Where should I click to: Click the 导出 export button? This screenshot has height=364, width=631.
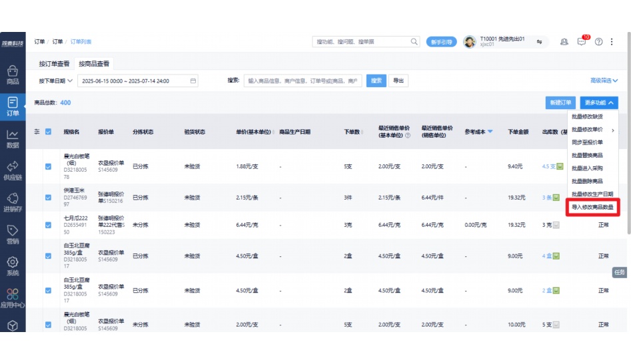(x=398, y=81)
